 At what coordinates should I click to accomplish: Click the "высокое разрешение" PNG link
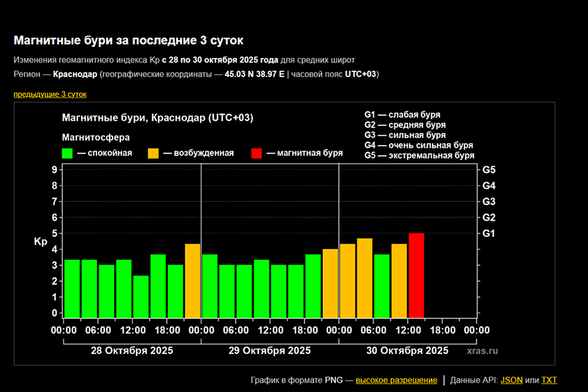[x=396, y=380]
